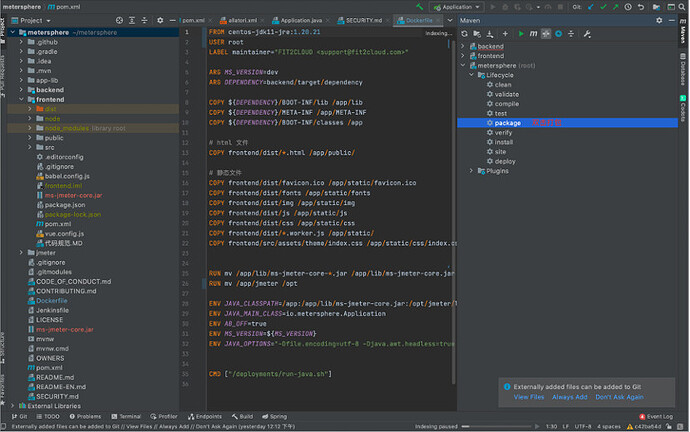The width and height of the screenshot is (690, 432).
Task: Expand the jmeter folder
Action: (x=21, y=253)
